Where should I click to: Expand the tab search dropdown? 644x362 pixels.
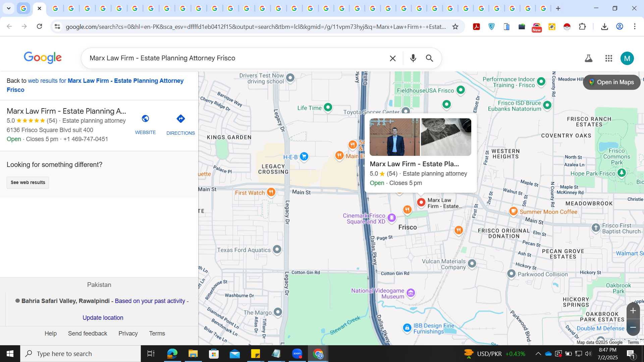(9, 8)
